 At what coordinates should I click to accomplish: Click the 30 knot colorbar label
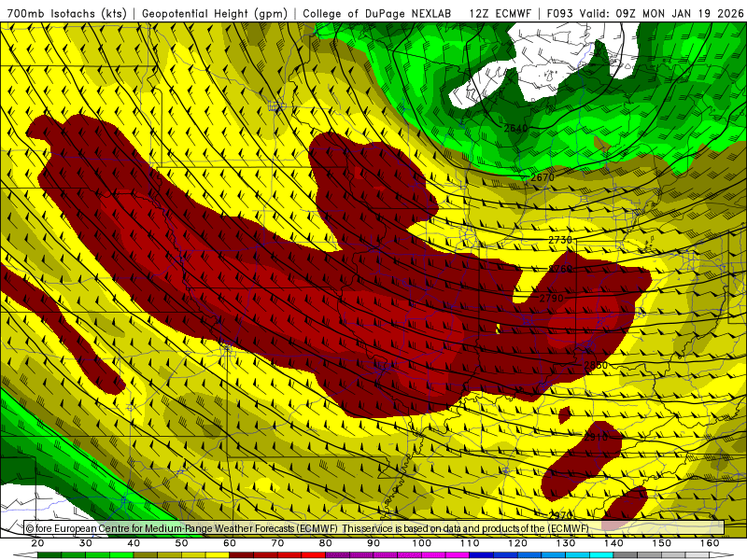85,543
